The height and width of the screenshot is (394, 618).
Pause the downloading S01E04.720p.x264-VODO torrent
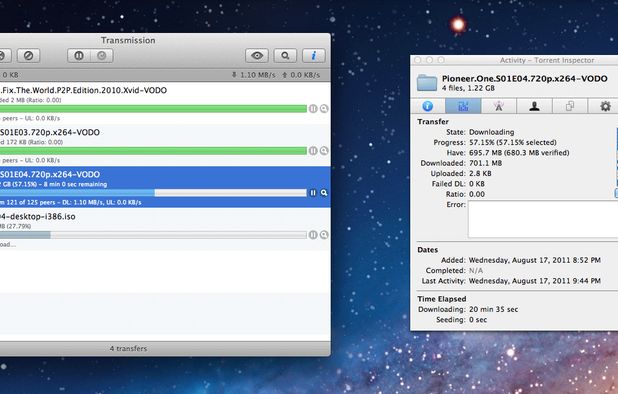[313, 193]
